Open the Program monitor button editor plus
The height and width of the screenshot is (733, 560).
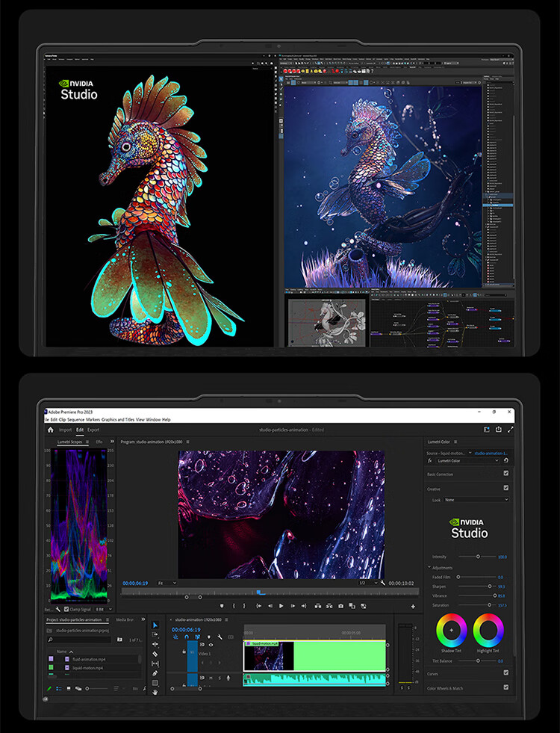pos(413,606)
